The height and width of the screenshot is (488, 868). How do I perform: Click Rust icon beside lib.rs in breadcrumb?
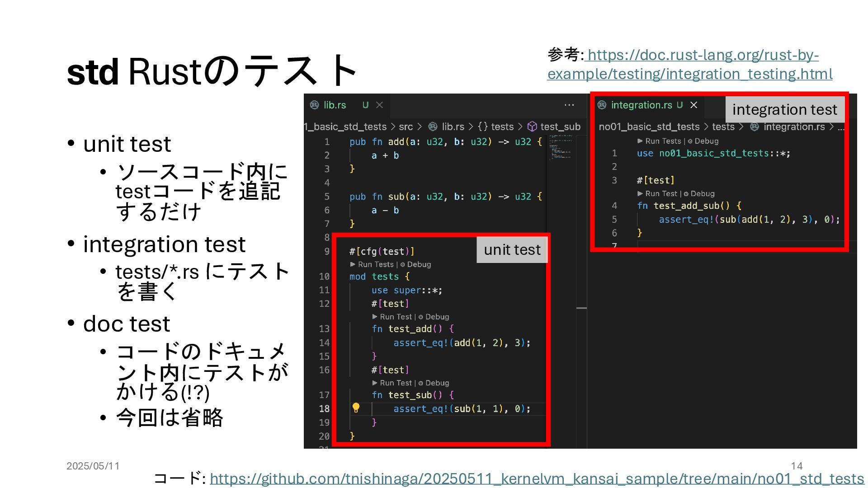click(433, 127)
